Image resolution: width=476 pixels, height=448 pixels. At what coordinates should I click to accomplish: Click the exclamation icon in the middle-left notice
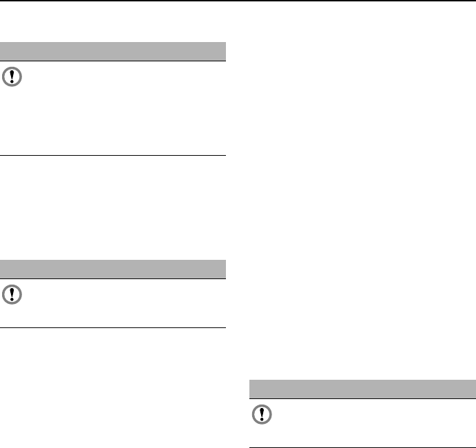coord(12,295)
